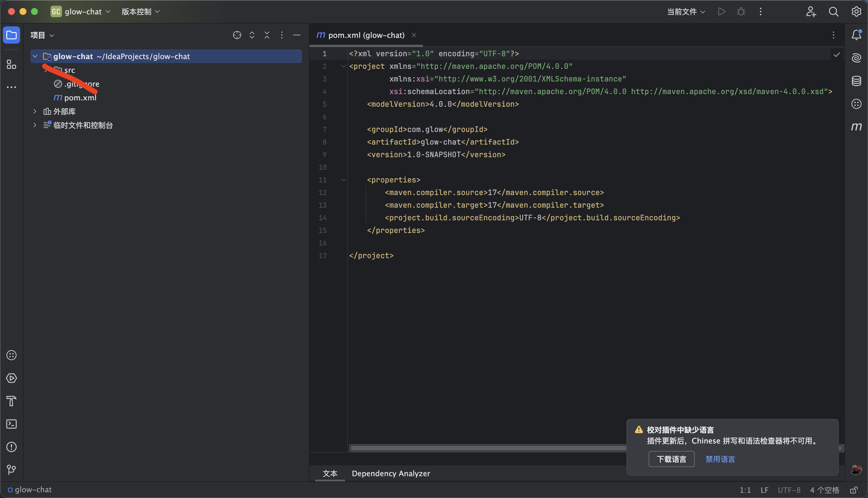Image resolution: width=868 pixels, height=498 pixels.
Task: Click the 禁用语言 link
Action: [720, 459]
